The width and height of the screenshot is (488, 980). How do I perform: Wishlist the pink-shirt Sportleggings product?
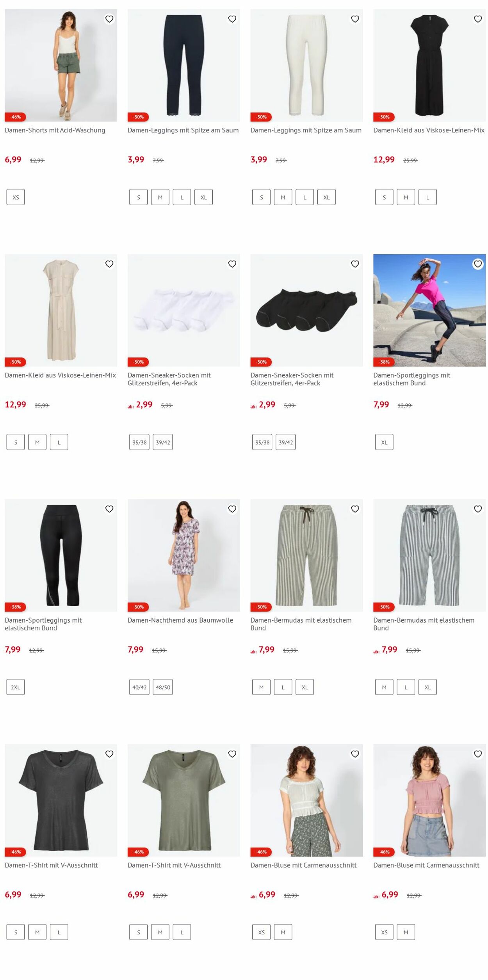(478, 264)
